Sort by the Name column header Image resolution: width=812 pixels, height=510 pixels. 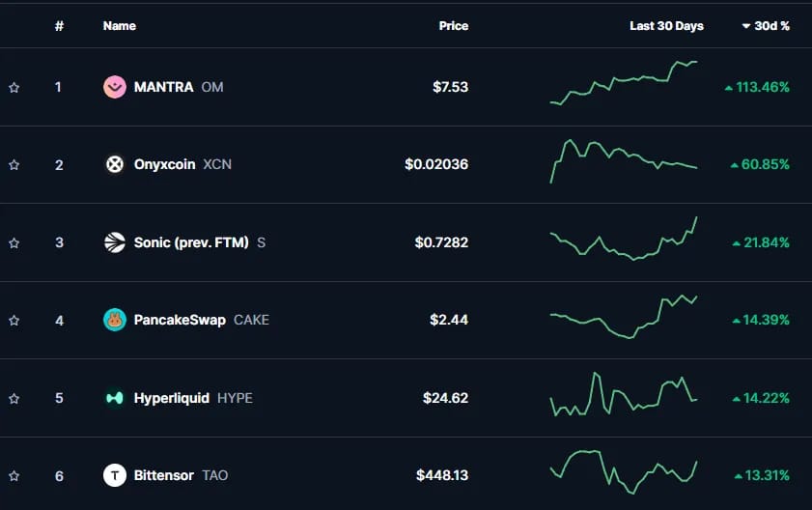(119, 26)
